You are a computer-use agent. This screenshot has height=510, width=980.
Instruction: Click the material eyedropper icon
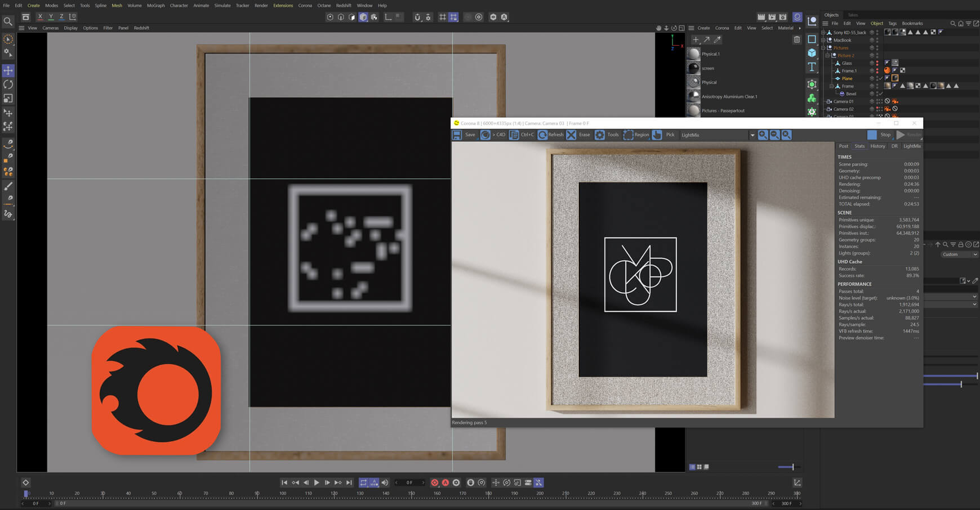click(x=717, y=39)
